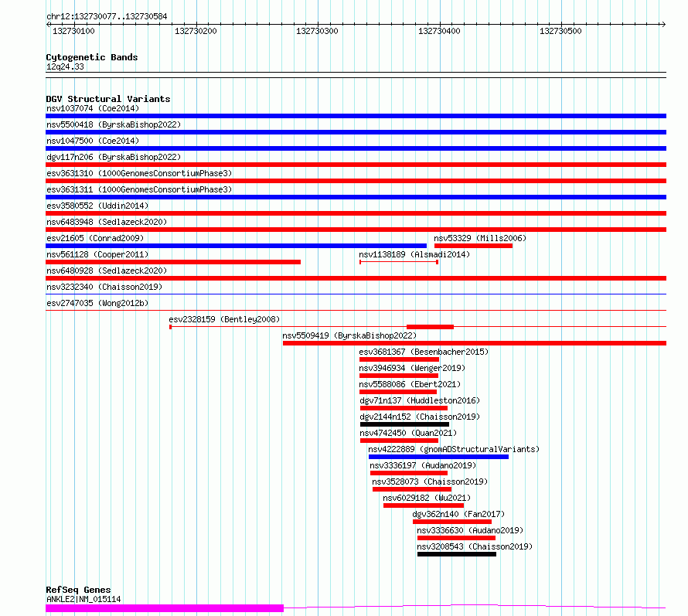
Task: Click the black dgv2144n152 variant bar
Action: tap(404, 424)
